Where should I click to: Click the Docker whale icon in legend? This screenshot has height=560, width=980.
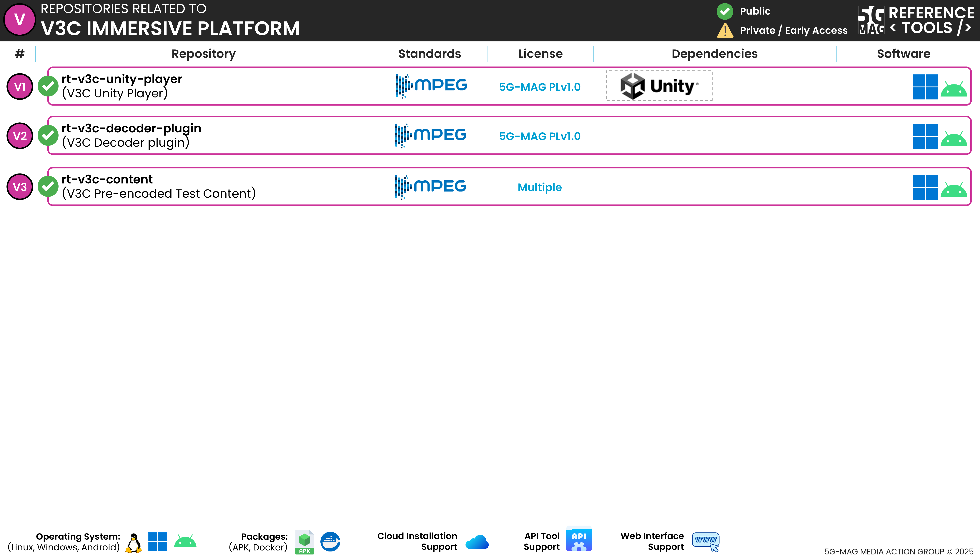pyautogui.click(x=330, y=541)
